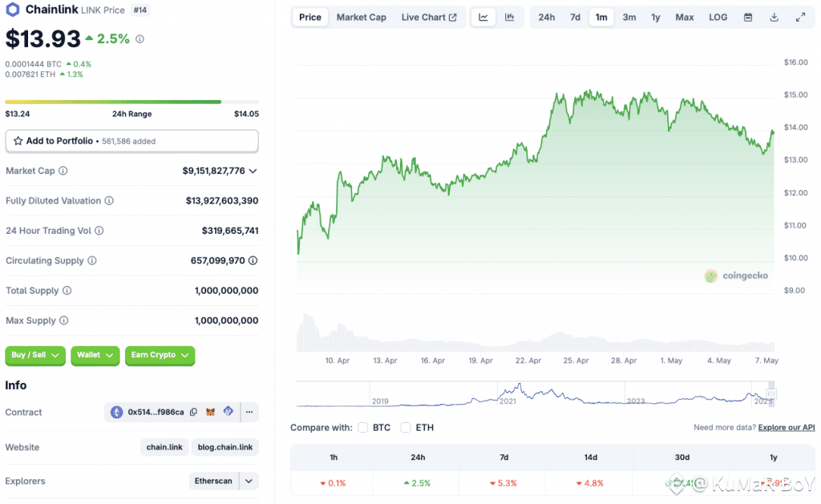Expand chart to fullscreen
Screen dimensions: 821x504
click(x=800, y=18)
